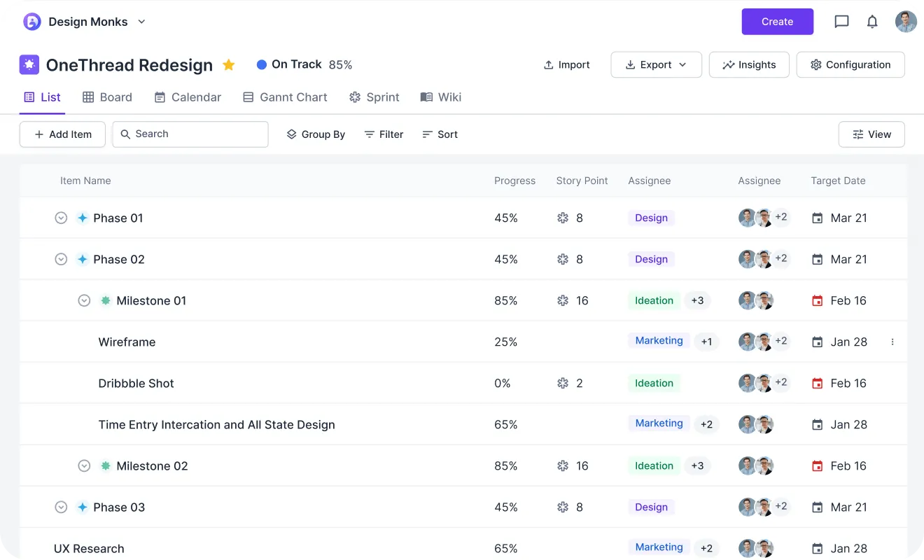Select the List tab
Image resolution: width=924 pixels, height=560 pixels.
click(x=43, y=97)
